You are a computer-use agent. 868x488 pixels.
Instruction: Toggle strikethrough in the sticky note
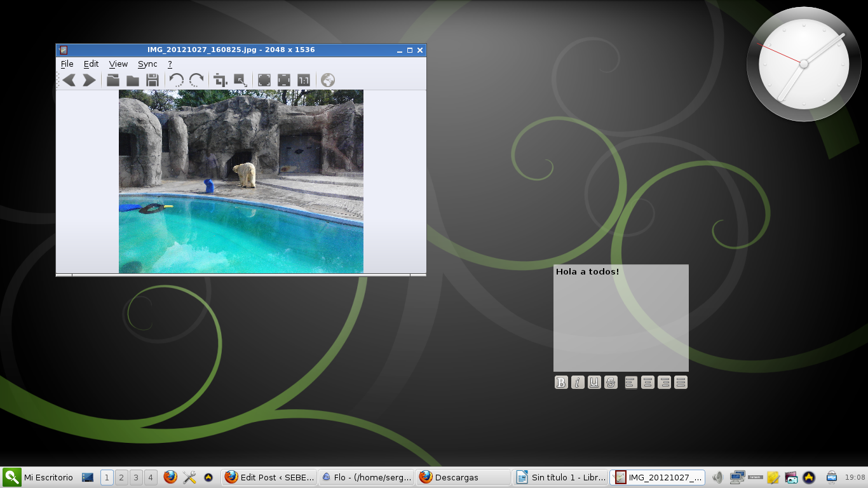[611, 382]
